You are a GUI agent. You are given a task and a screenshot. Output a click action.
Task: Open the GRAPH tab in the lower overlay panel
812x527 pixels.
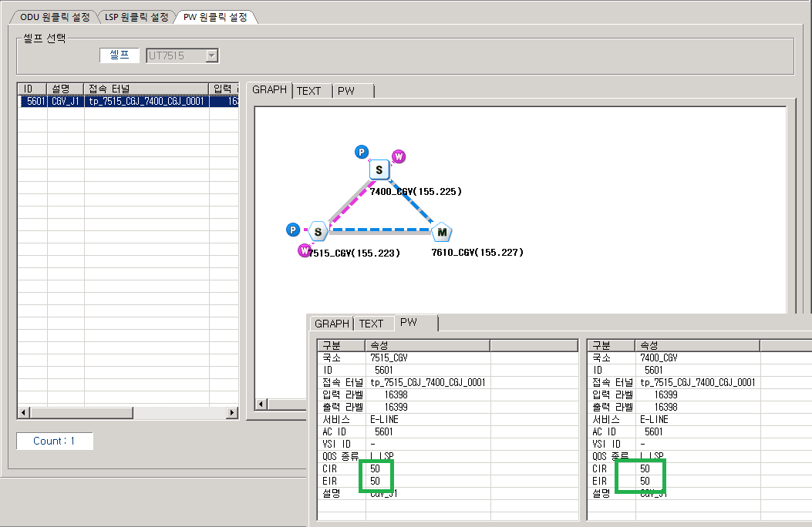332,324
